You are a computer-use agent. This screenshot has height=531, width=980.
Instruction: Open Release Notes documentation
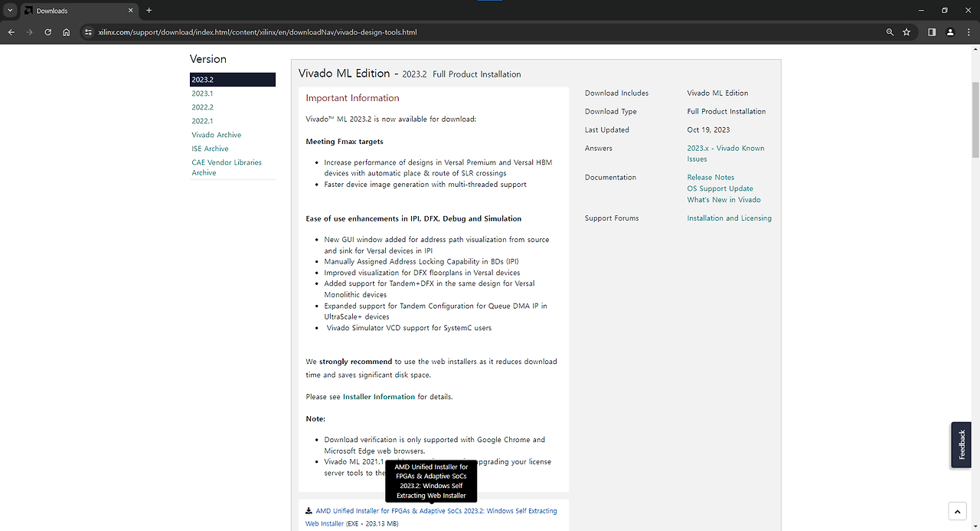(x=710, y=177)
